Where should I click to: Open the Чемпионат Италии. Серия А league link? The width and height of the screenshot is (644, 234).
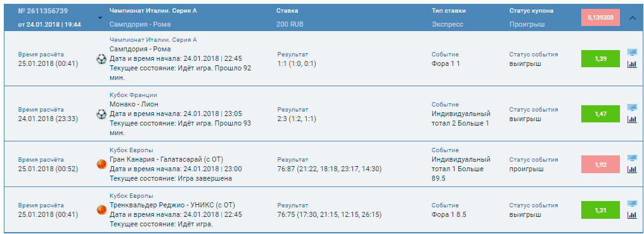click(153, 40)
